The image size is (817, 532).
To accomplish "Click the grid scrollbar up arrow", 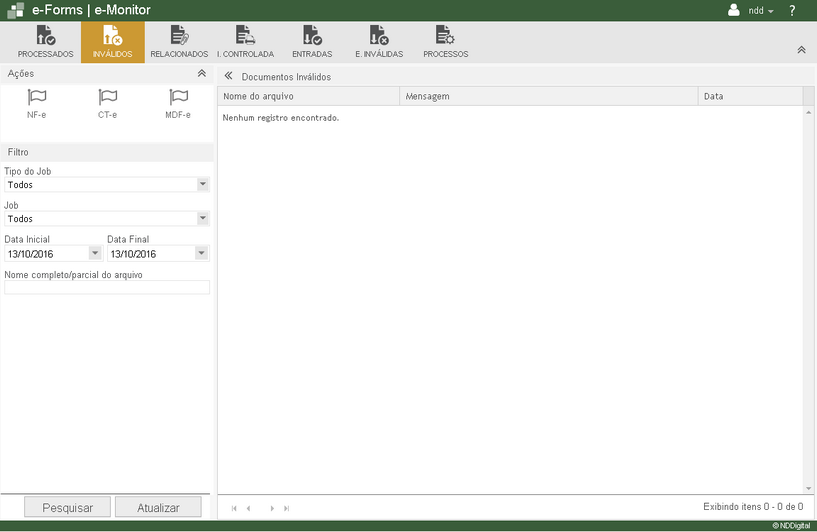I will pos(809,112).
